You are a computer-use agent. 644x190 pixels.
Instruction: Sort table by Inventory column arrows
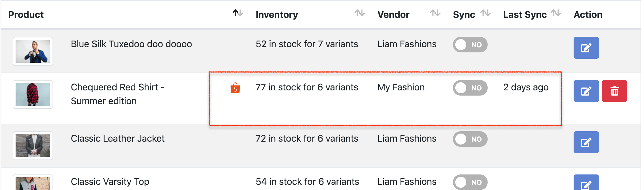coord(360,13)
